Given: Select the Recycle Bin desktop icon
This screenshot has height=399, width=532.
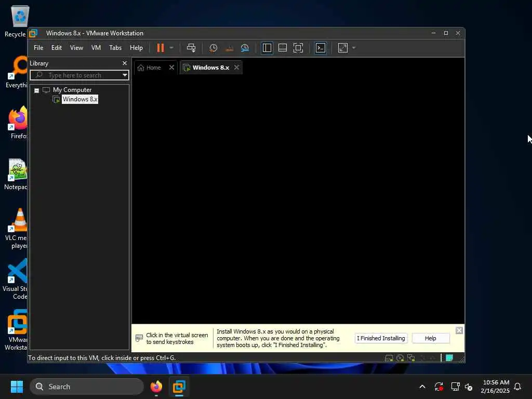Looking at the screenshot, I should pyautogui.click(x=17, y=21).
